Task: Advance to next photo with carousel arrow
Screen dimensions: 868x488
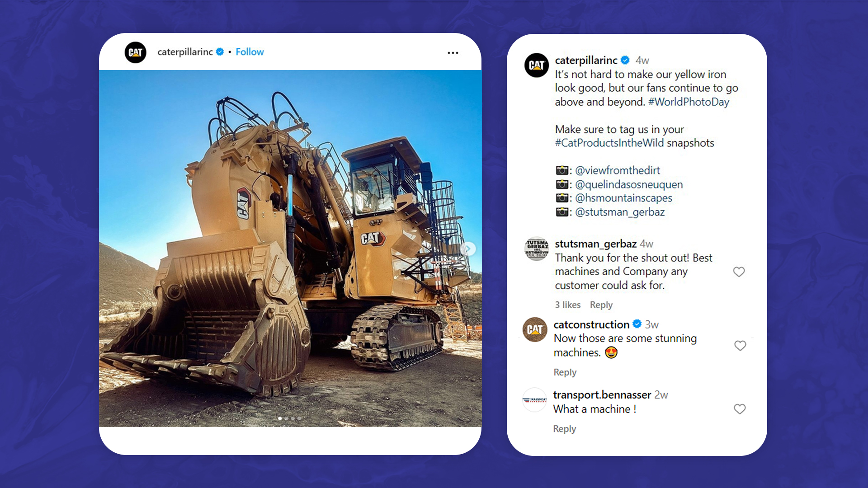Action: (469, 249)
